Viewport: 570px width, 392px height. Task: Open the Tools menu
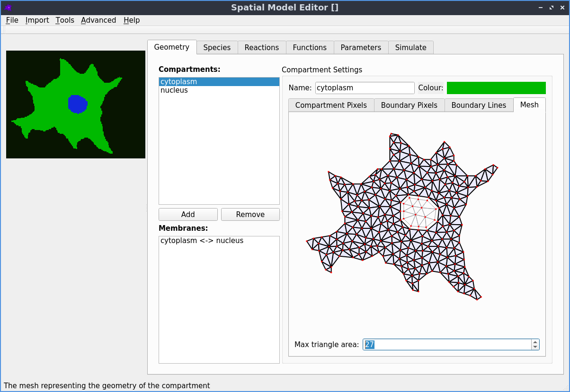[x=65, y=20]
